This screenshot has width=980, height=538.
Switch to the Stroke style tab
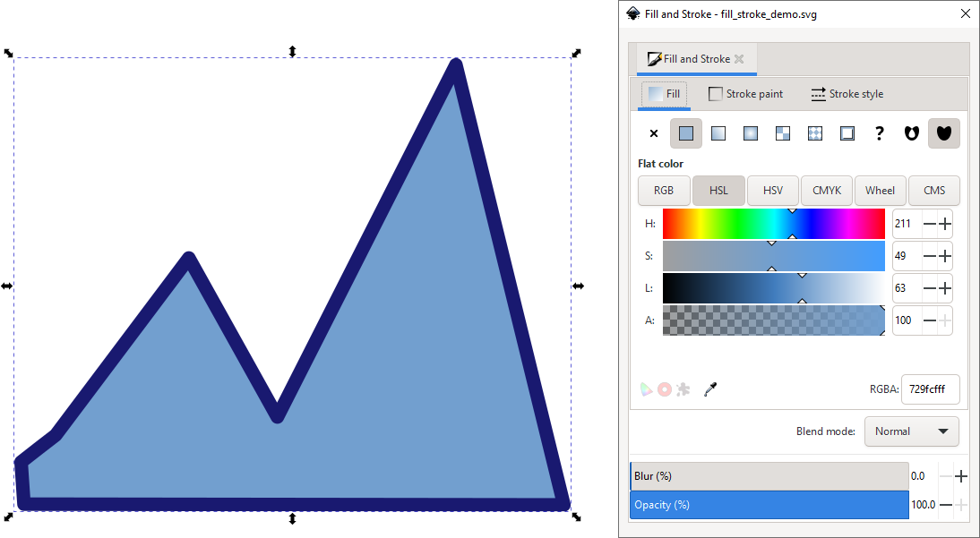click(847, 94)
